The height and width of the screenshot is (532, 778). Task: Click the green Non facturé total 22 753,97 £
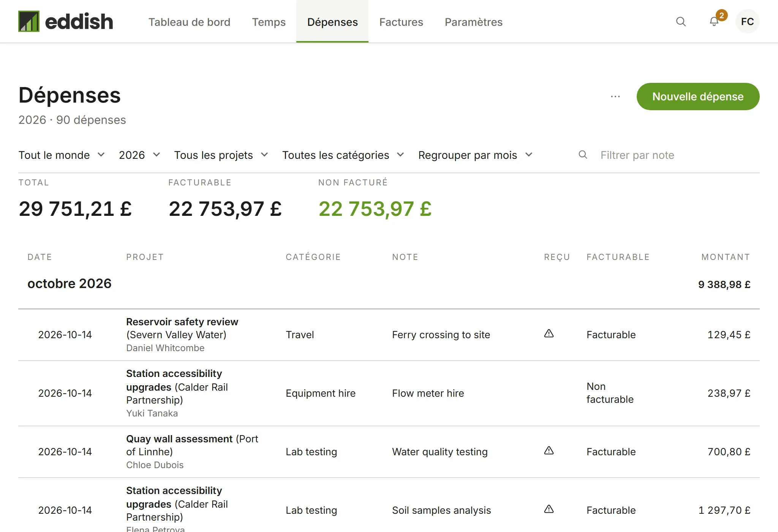375,209
